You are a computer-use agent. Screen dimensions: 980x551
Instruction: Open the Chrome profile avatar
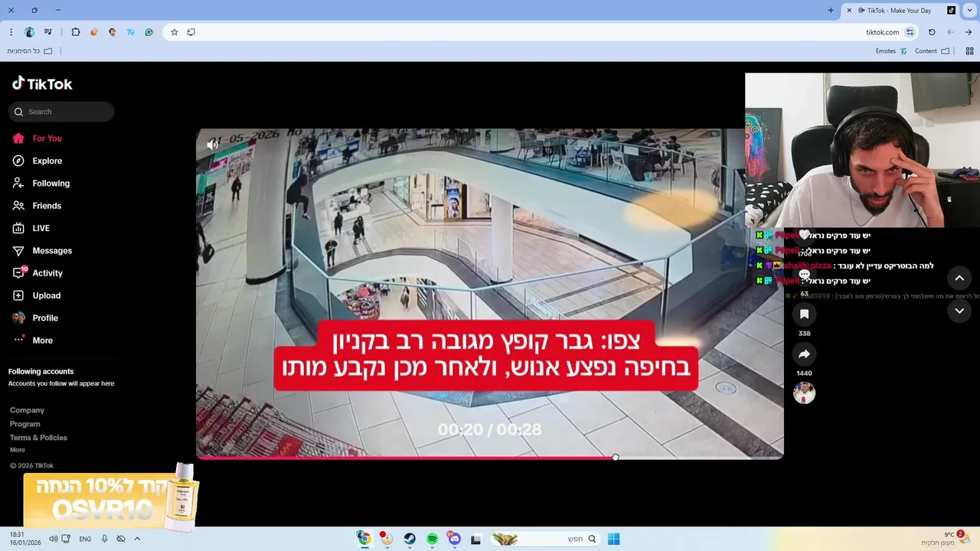click(29, 32)
